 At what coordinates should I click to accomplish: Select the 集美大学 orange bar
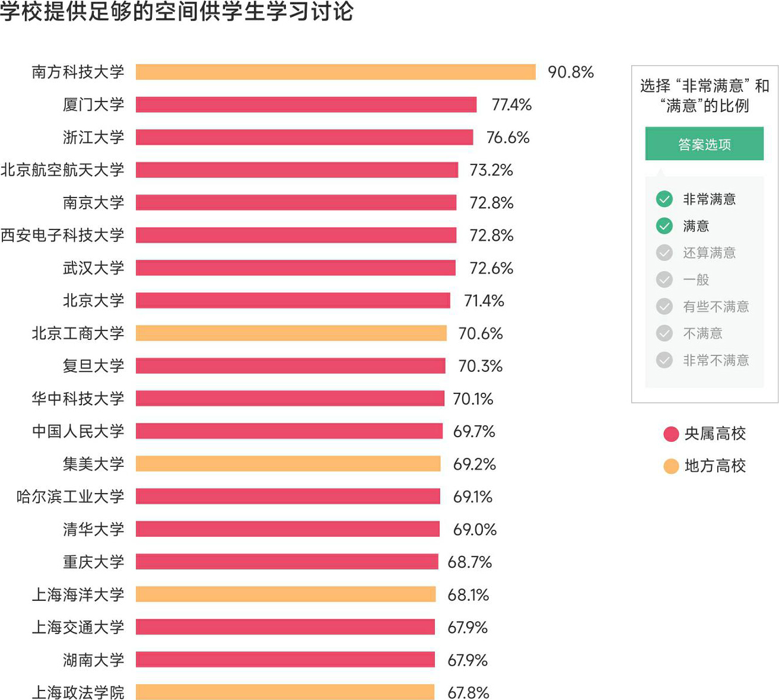[288, 464]
